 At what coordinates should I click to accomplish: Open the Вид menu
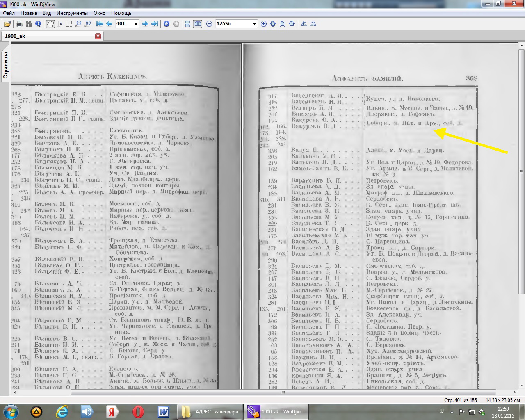(x=47, y=13)
